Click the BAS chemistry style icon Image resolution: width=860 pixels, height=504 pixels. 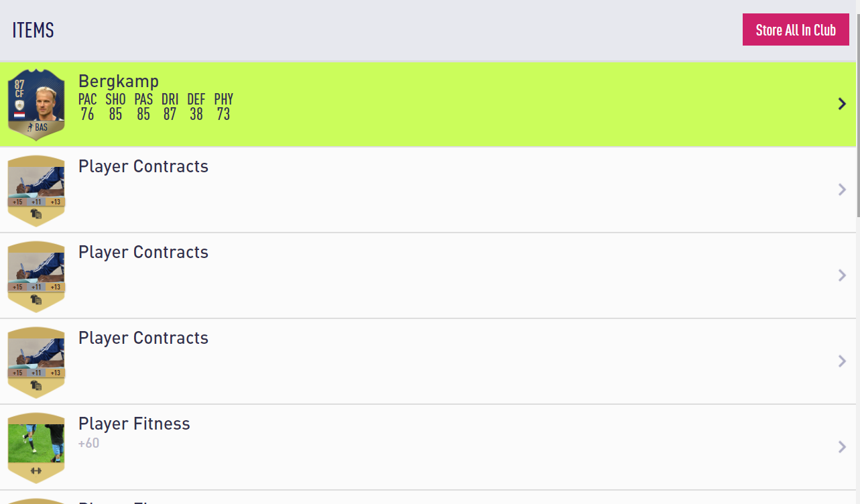pos(36,126)
